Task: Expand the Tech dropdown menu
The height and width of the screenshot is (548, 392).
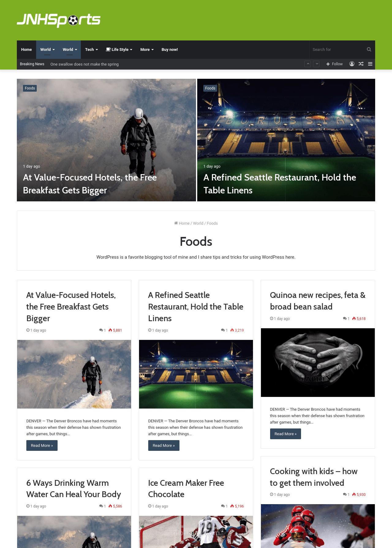Action: pyautogui.click(x=92, y=50)
